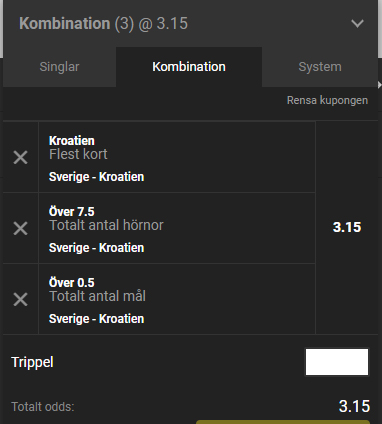Click the Trippel label

pyautogui.click(x=32, y=362)
